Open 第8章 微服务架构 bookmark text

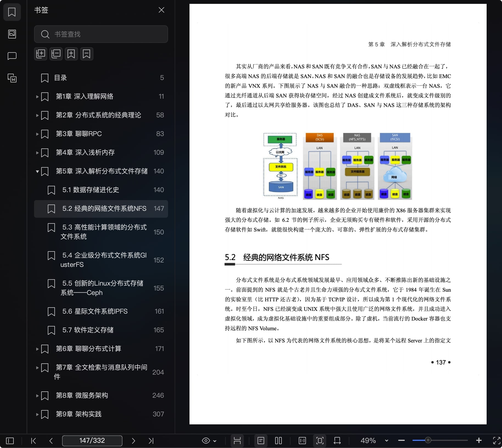[x=82, y=396]
